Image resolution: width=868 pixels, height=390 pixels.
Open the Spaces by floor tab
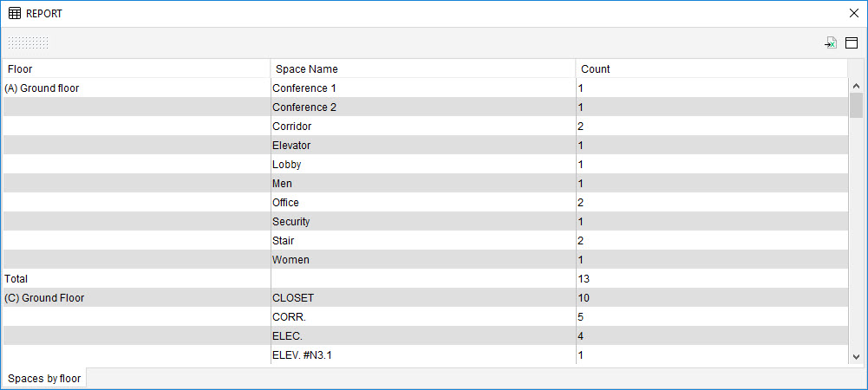click(44, 379)
